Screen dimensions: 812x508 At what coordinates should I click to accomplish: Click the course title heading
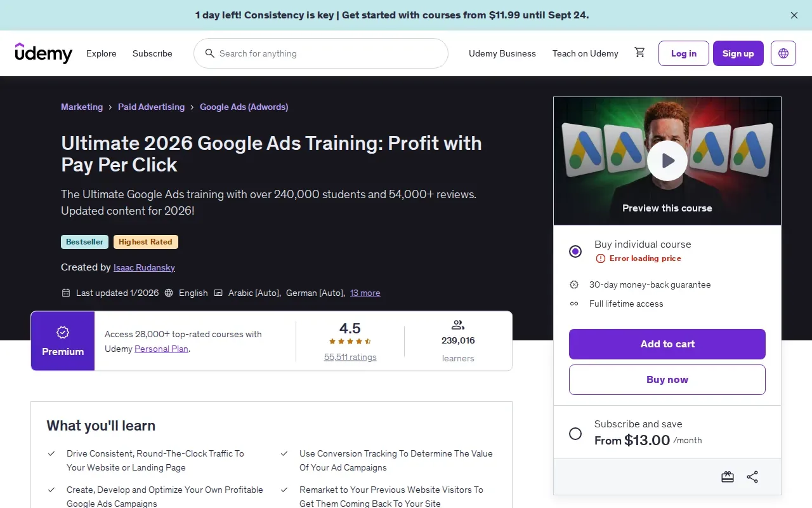pyautogui.click(x=272, y=154)
